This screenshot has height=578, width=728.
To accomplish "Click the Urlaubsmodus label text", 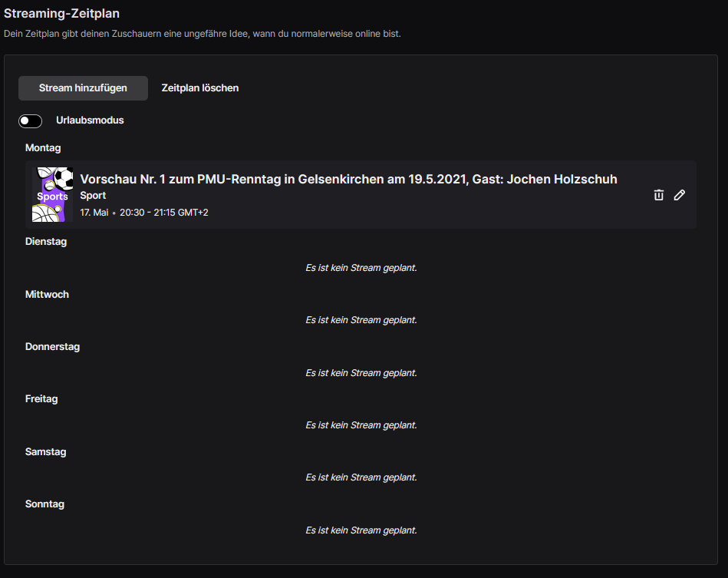I will (90, 121).
